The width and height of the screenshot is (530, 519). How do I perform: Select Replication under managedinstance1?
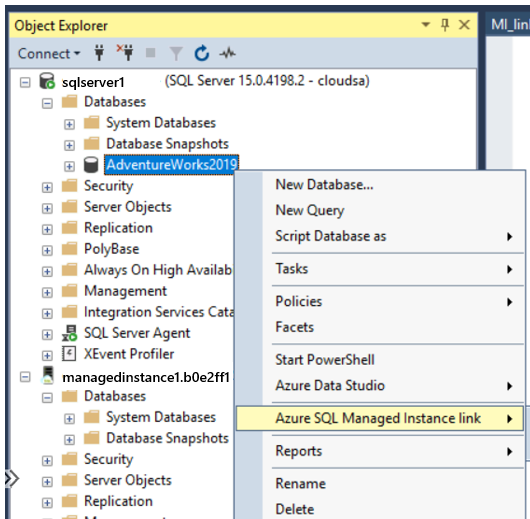[118, 501]
